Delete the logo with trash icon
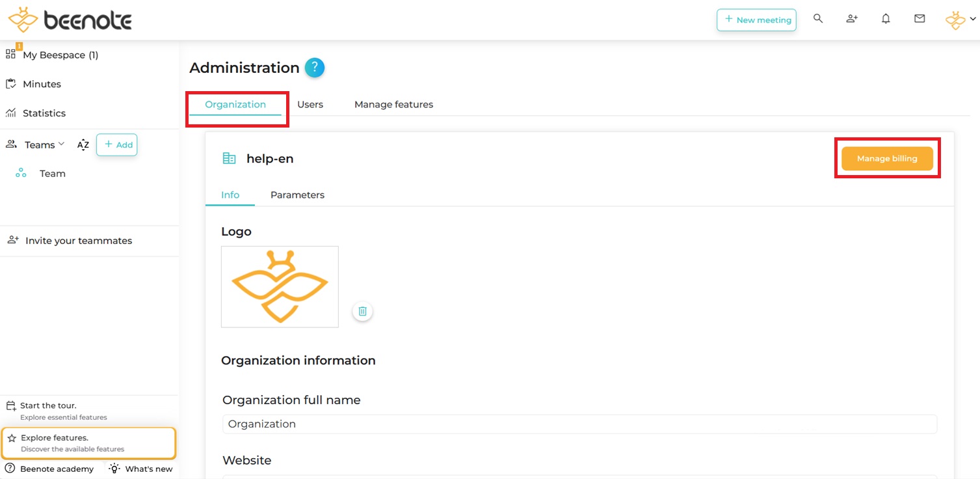Image resolution: width=980 pixels, height=479 pixels. pyautogui.click(x=363, y=311)
